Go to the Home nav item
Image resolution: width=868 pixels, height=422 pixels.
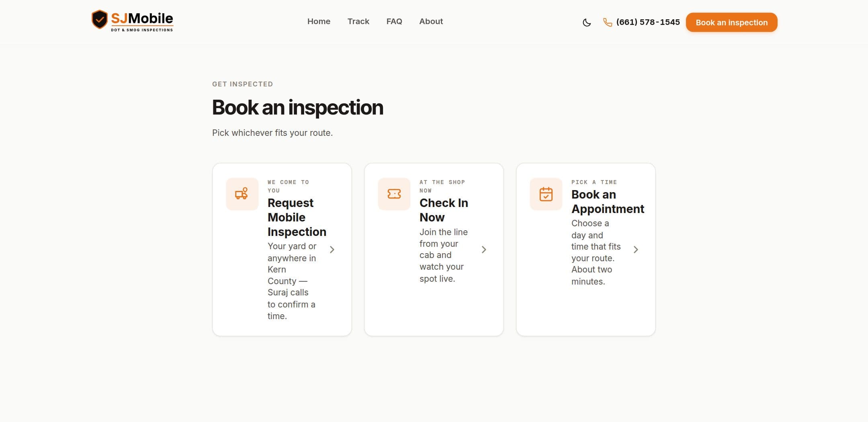click(319, 22)
